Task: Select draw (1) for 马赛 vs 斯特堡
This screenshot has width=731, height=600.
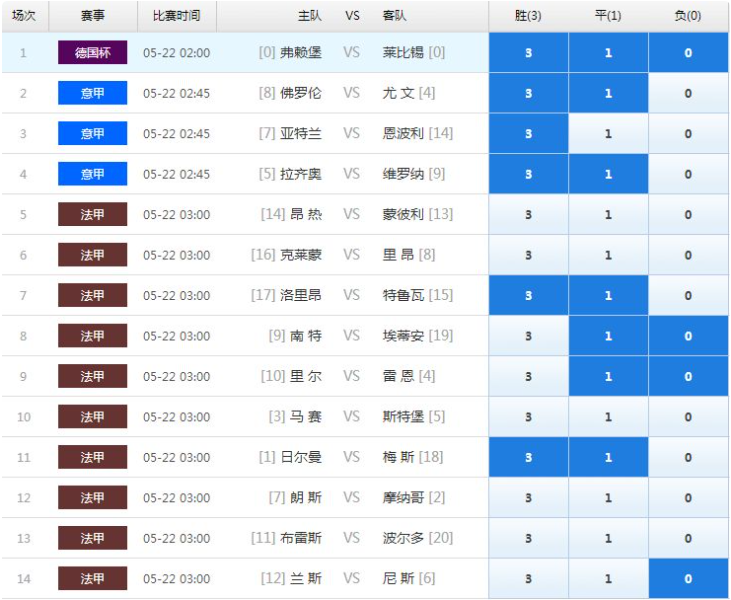Action: tap(608, 417)
